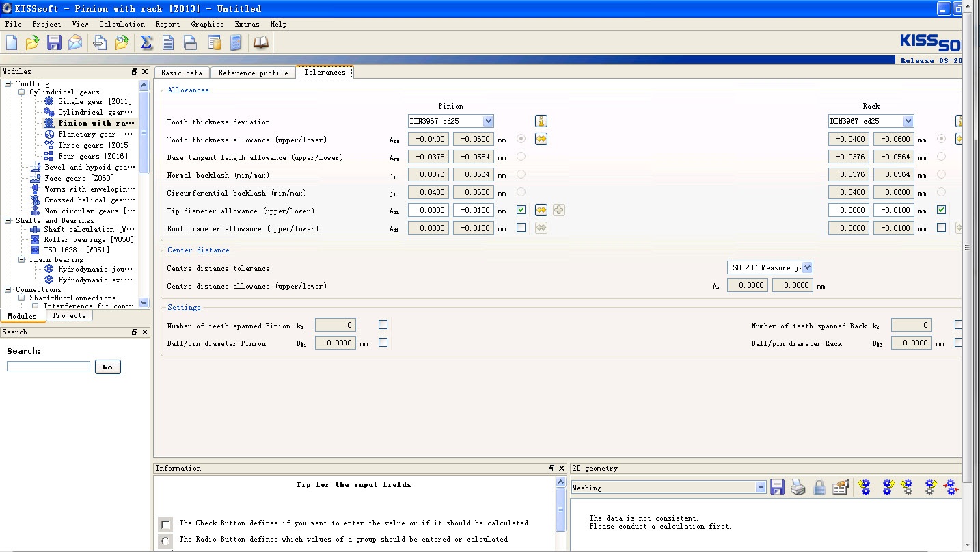Viewport: 980px width, 552px height.
Task: Click the Modules tree scrollbar thumb
Action: [144, 131]
